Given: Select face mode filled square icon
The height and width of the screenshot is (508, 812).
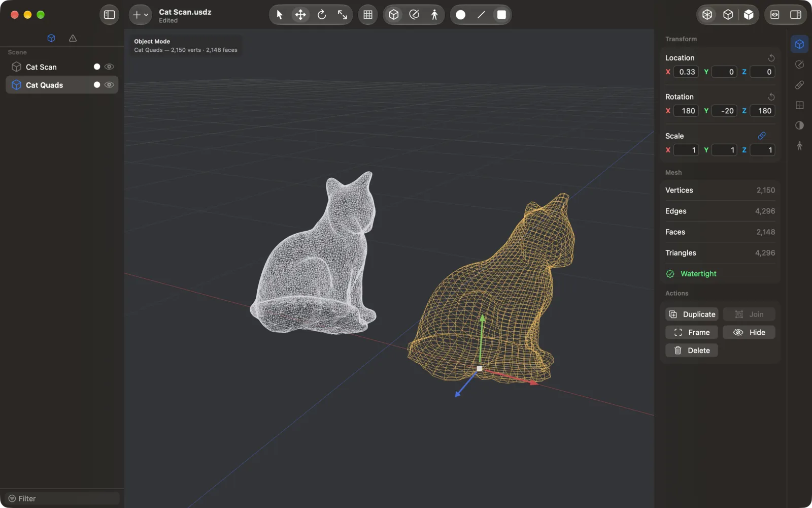Looking at the screenshot, I should (501, 15).
